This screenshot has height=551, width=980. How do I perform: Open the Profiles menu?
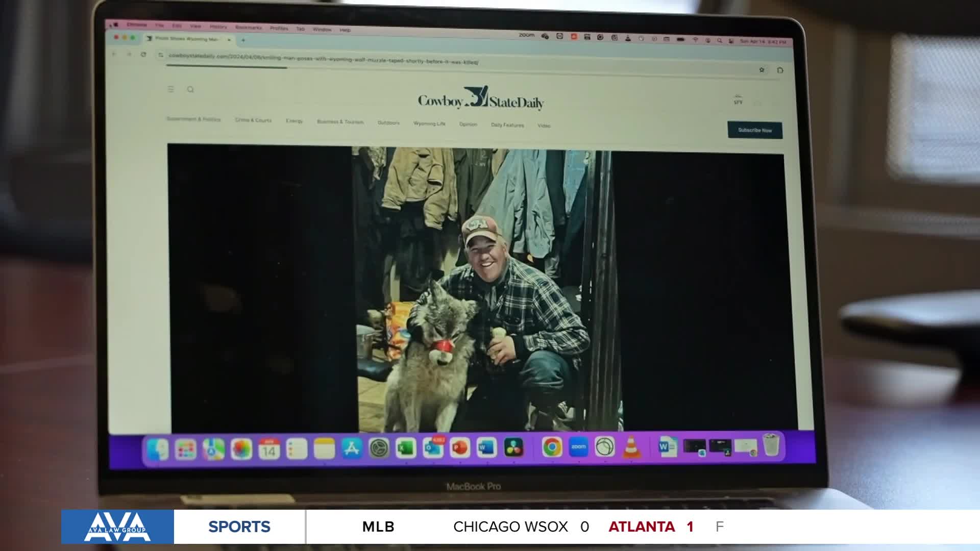279,28
